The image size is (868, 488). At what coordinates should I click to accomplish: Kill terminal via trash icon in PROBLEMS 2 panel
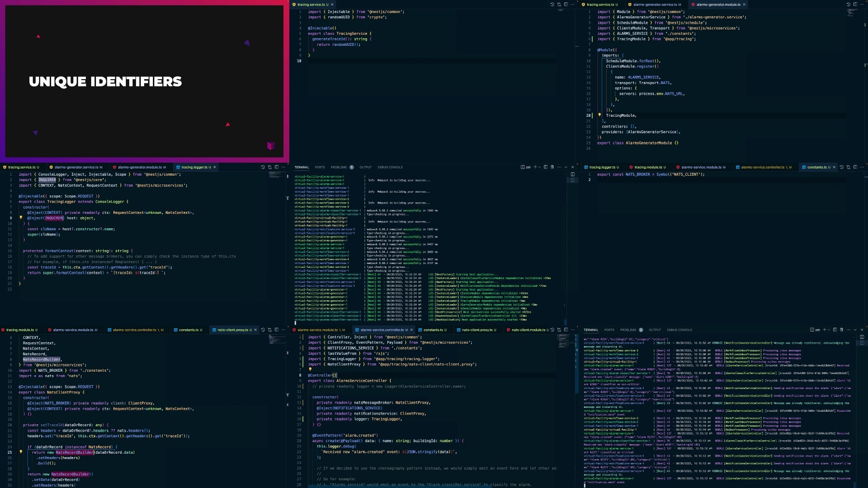click(841, 330)
